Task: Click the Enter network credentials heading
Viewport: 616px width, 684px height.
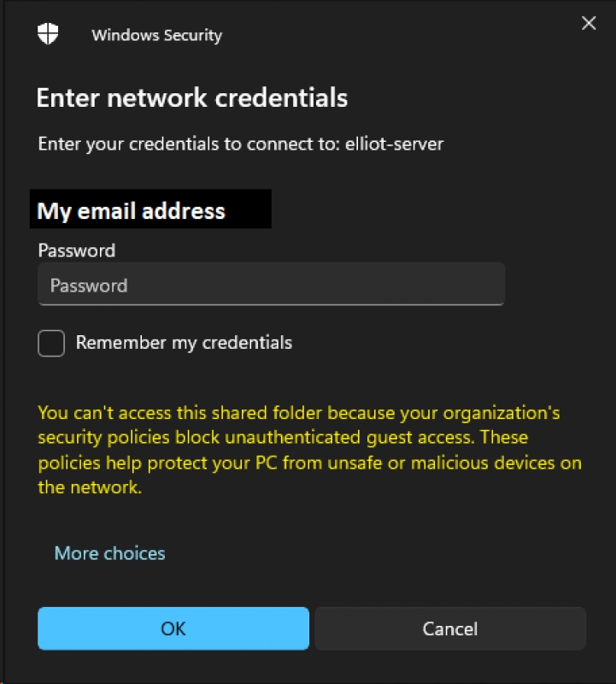Action: click(192, 97)
